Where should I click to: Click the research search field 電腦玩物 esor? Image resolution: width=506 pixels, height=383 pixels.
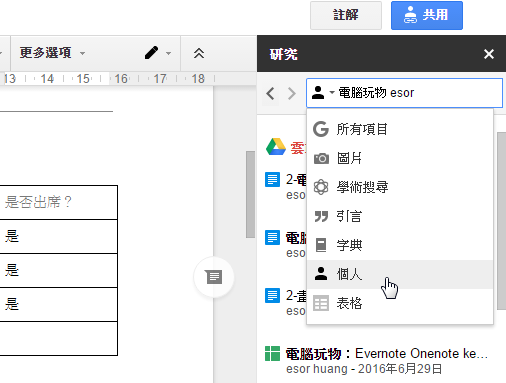[404, 93]
